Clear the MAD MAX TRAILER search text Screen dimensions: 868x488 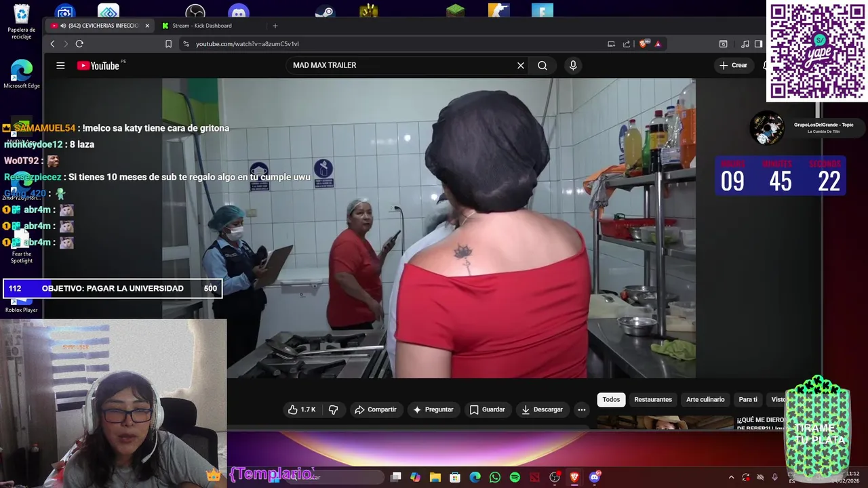tap(521, 66)
